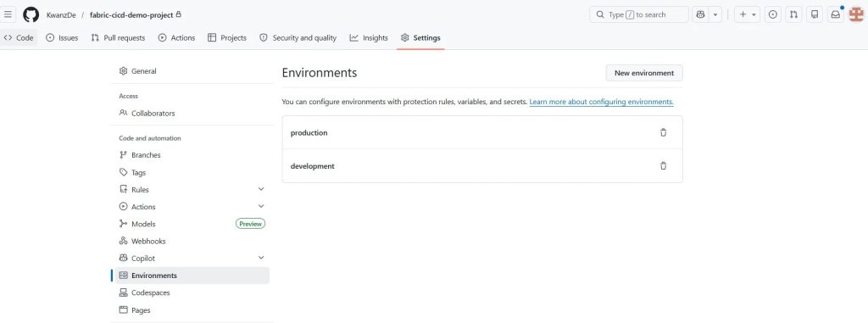Expand the sidebar Actions section chevron

point(261,207)
